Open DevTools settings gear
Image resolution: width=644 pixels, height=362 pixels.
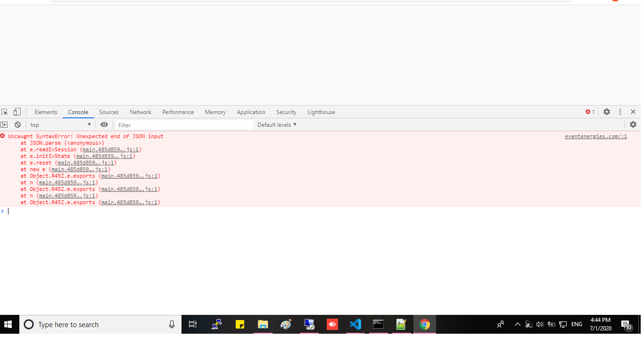pyautogui.click(x=607, y=112)
